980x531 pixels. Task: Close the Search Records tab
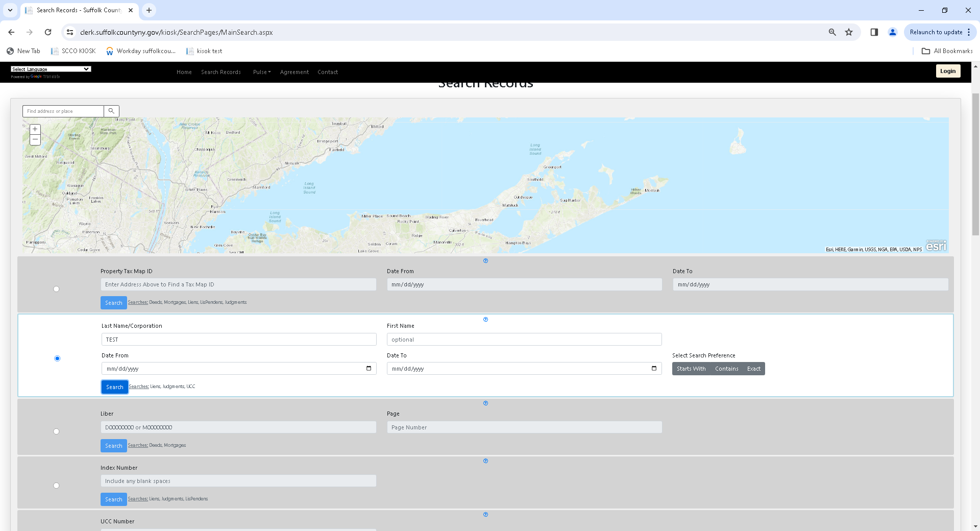(131, 10)
